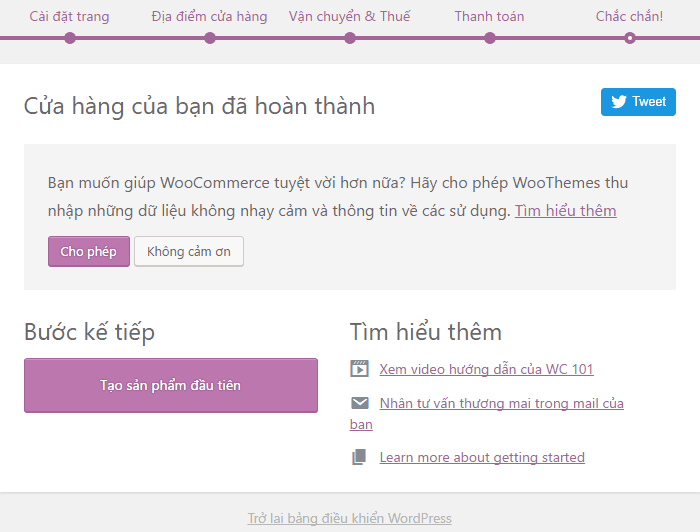The image size is (700, 532).
Task: Select the Chắc chắn! step
Action: coord(629,17)
